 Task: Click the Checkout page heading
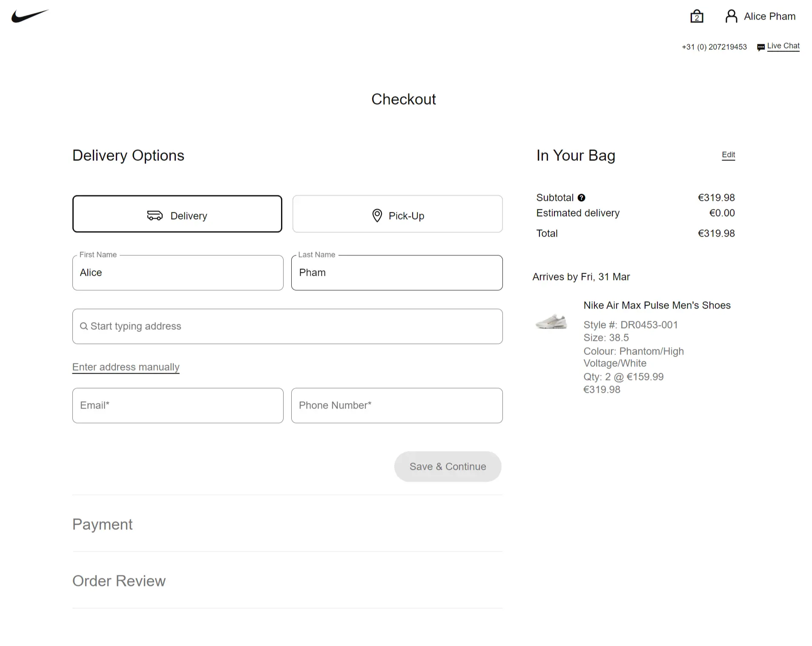pos(403,99)
